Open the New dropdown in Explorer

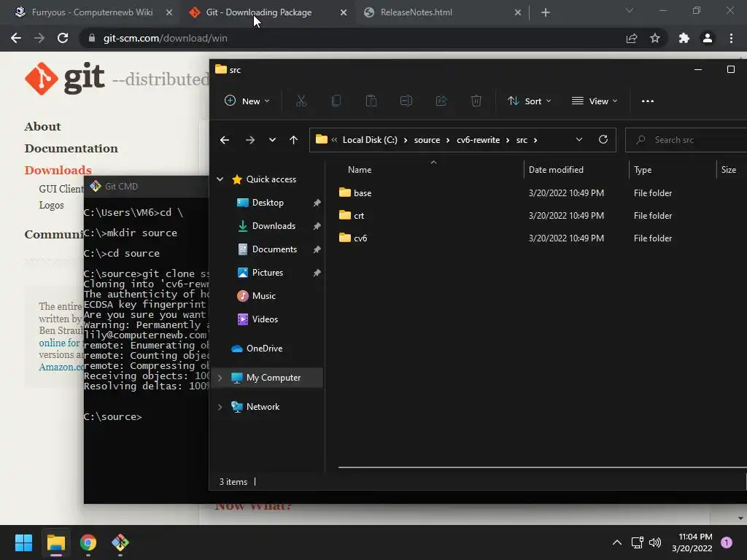[247, 101]
